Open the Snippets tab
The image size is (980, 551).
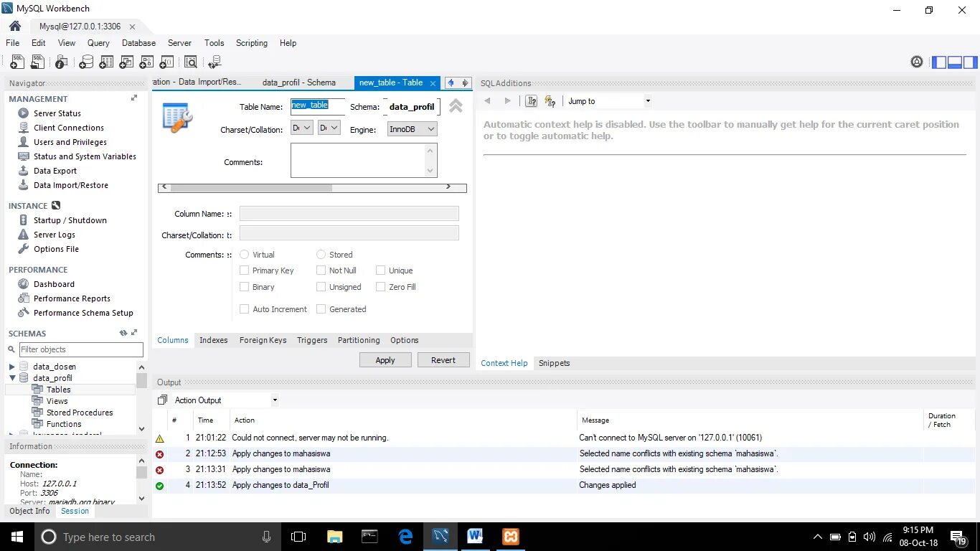[554, 363]
